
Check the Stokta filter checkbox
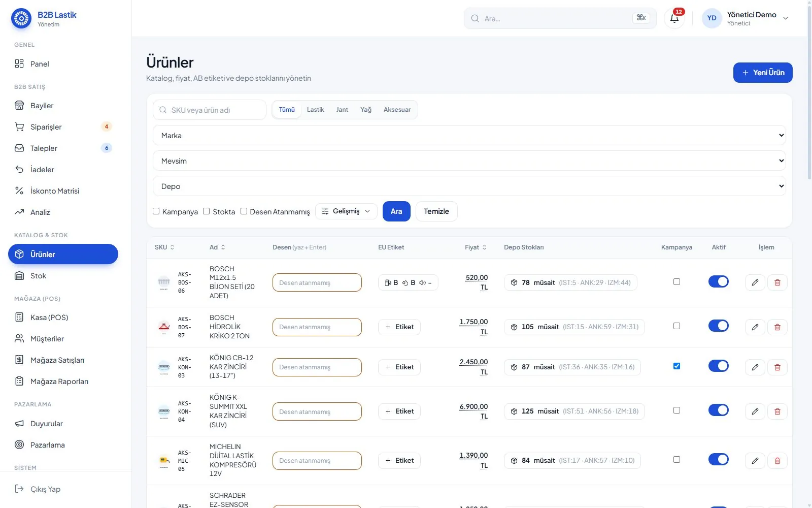(206, 211)
